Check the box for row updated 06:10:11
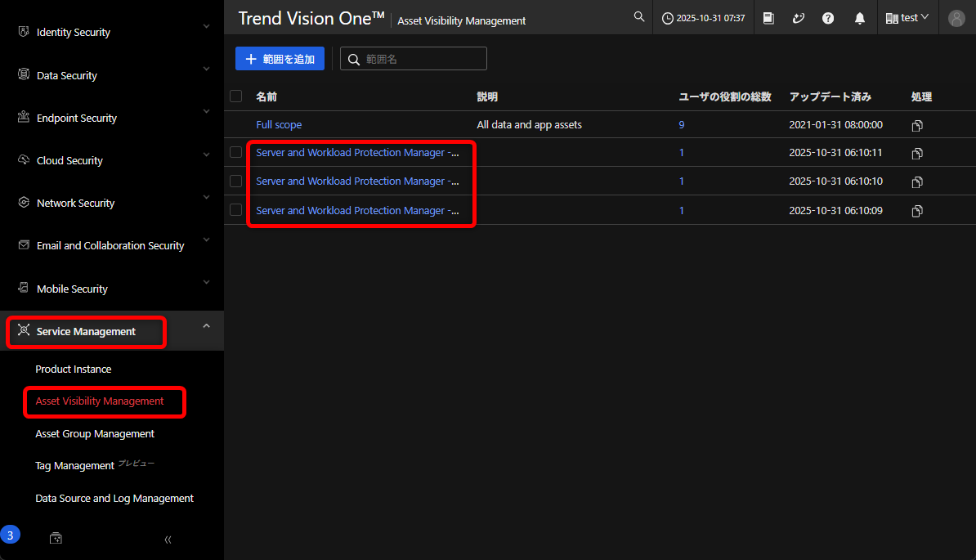 pyautogui.click(x=236, y=152)
